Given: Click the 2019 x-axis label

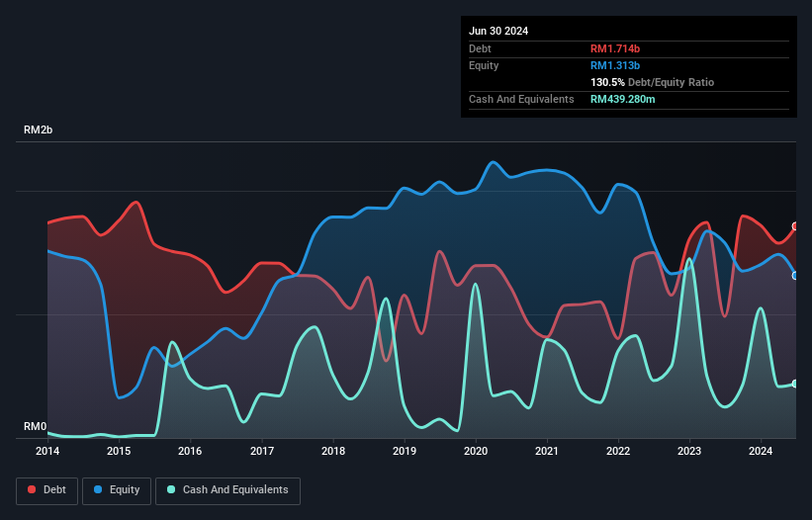Looking at the screenshot, I should (405, 451).
